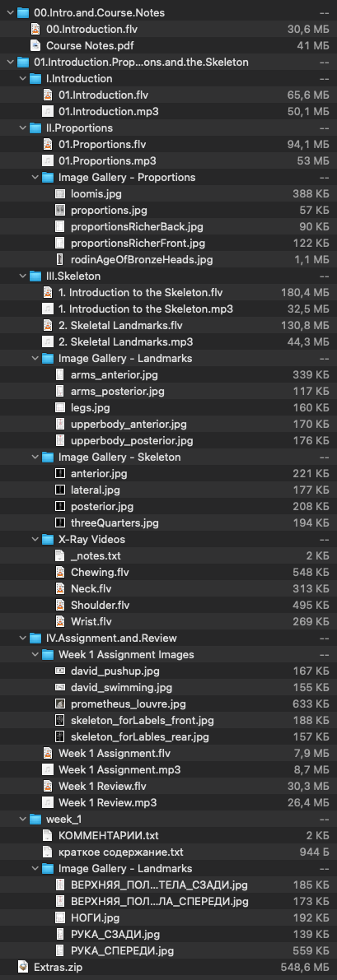Viewport: 337px width, 980px height.
Task: Select the КОММЕНТАРИИ.txt file
Action: pos(168,835)
